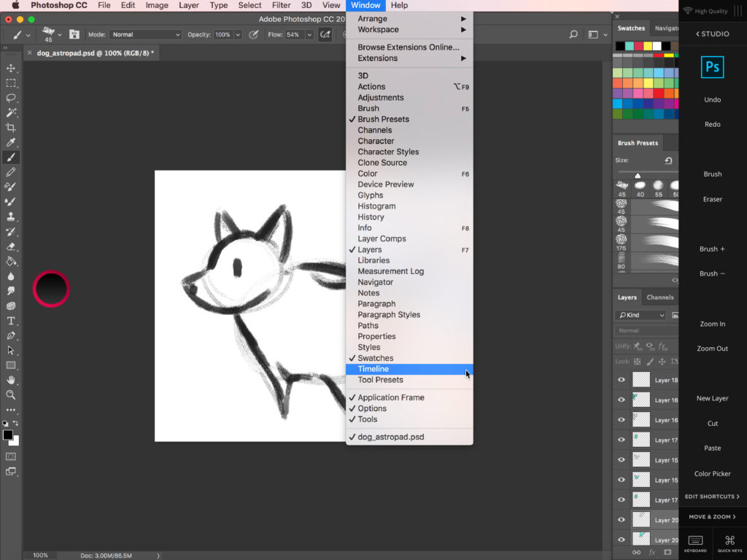The height and width of the screenshot is (560, 747).
Task: Open the blend Mode Normal dropdown
Action: click(145, 35)
